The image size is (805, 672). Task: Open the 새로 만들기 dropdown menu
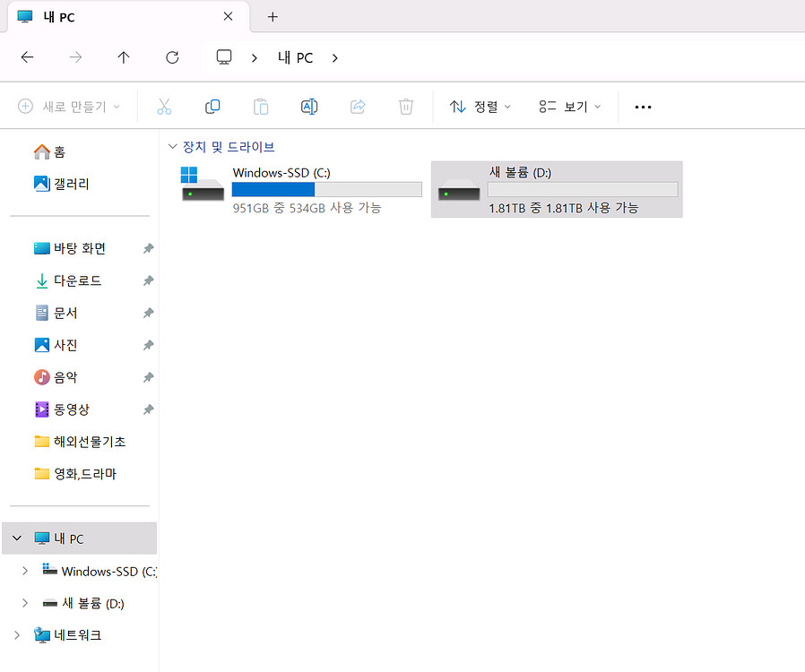[x=69, y=107]
